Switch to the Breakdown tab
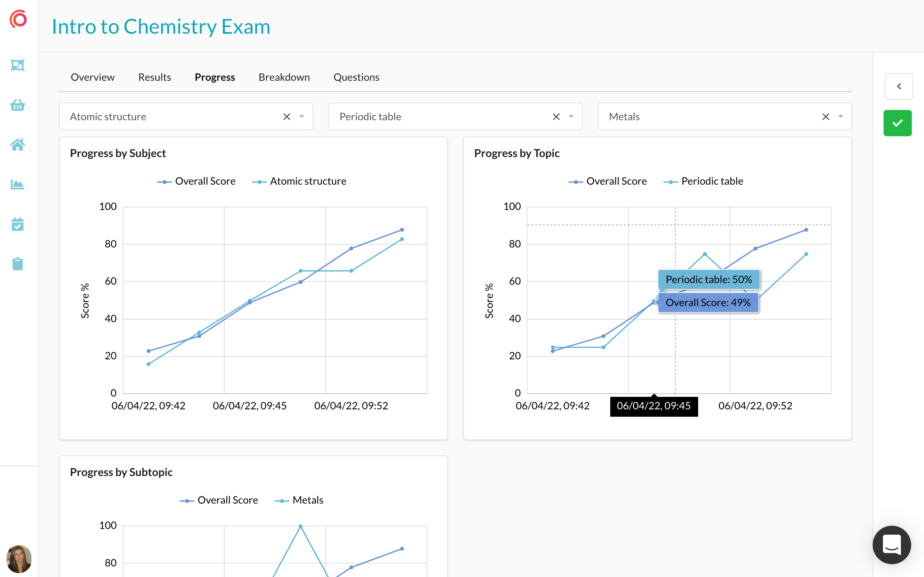The height and width of the screenshot is (577, 924). (x=284, y=78)
